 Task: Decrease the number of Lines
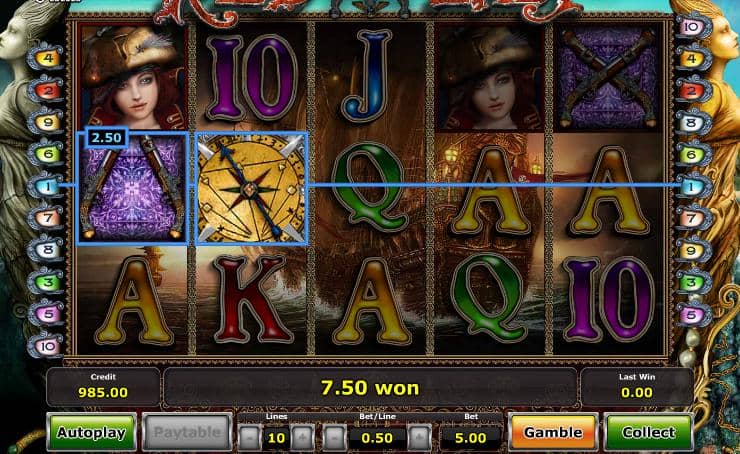250,438
